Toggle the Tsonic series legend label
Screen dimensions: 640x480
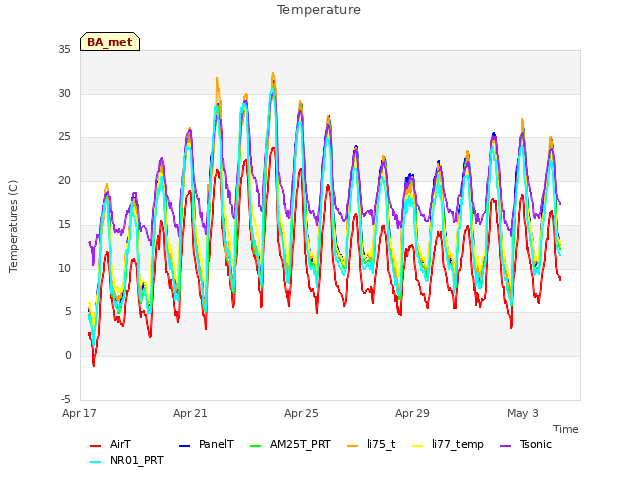(536, 444)
